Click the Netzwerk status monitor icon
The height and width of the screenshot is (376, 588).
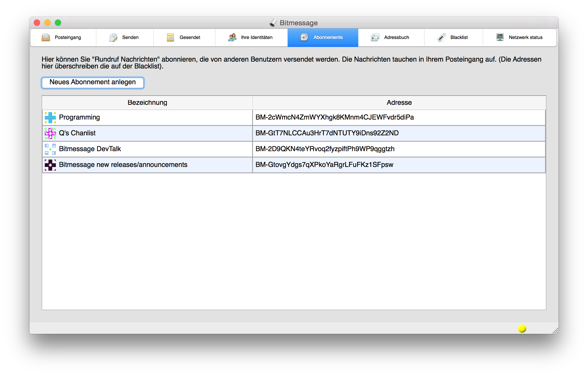[500, 37]
